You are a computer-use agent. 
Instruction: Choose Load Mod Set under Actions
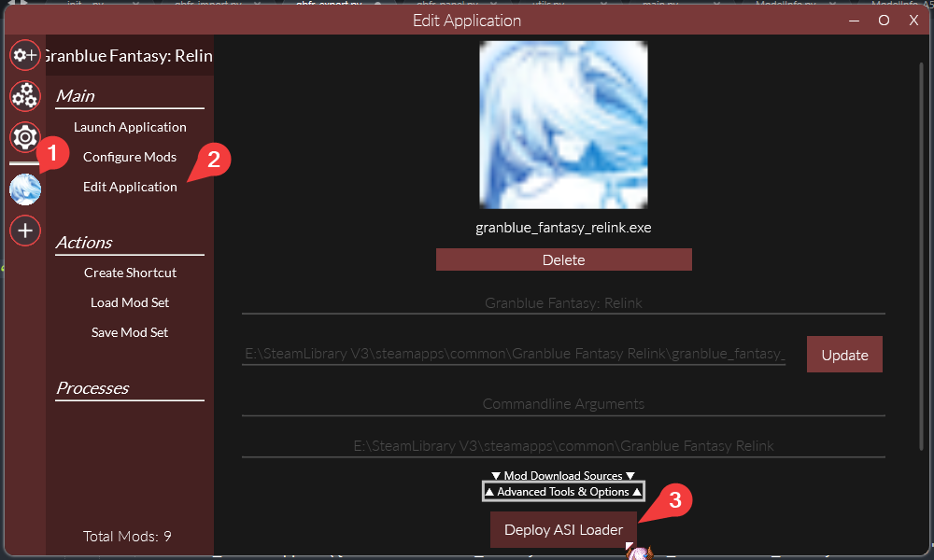(130, 302)
